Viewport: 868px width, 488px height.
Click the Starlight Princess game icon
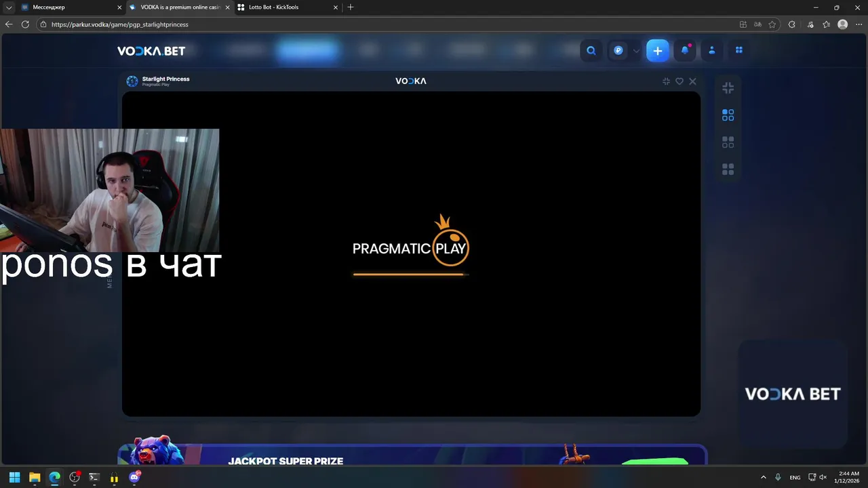(132, 81)
